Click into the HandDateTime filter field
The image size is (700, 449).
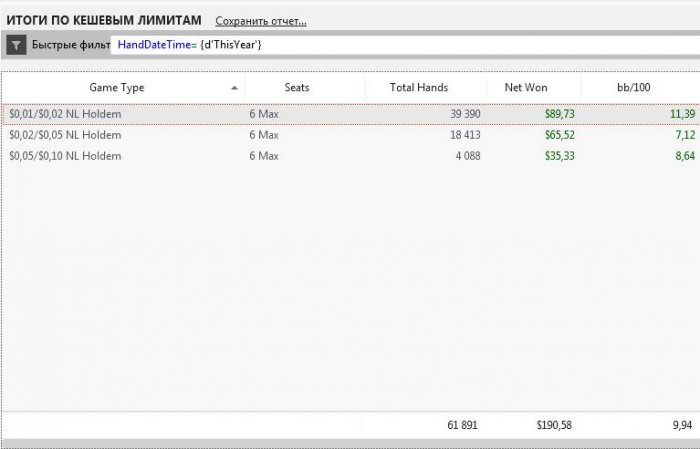(405, 45)
